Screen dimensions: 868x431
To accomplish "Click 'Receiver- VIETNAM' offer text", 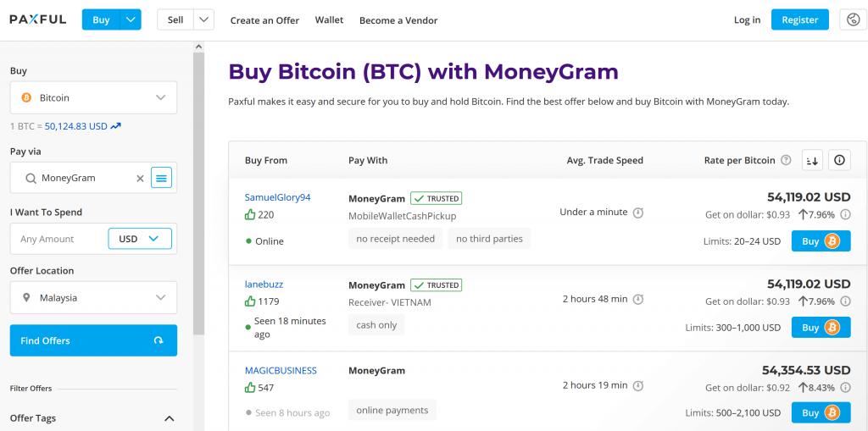I will pos(390,302).
